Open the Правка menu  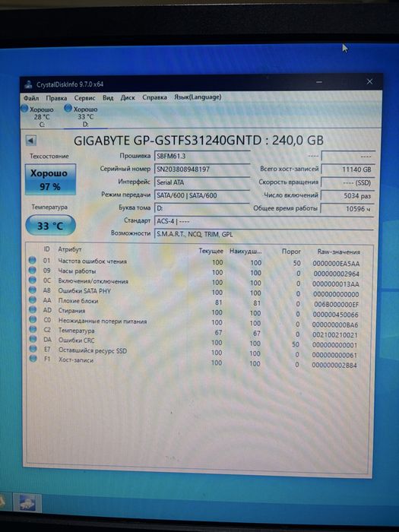(x=56, y=98)
